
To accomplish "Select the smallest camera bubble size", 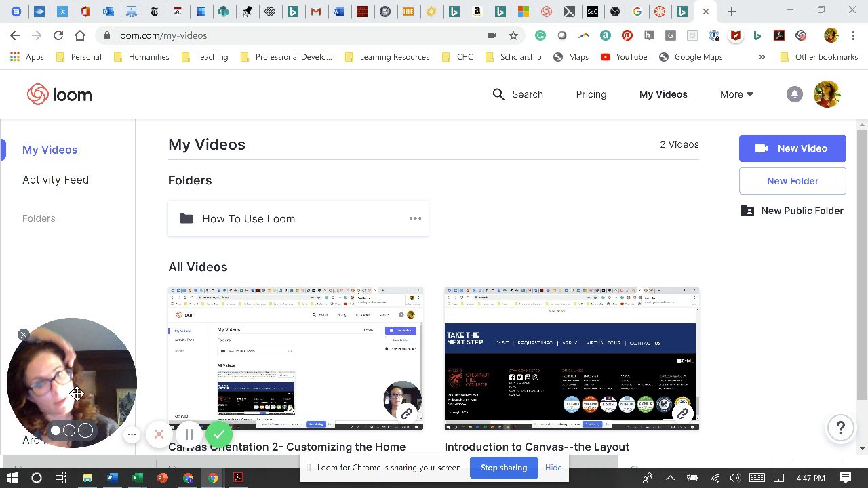I will (x=56, y=430).
